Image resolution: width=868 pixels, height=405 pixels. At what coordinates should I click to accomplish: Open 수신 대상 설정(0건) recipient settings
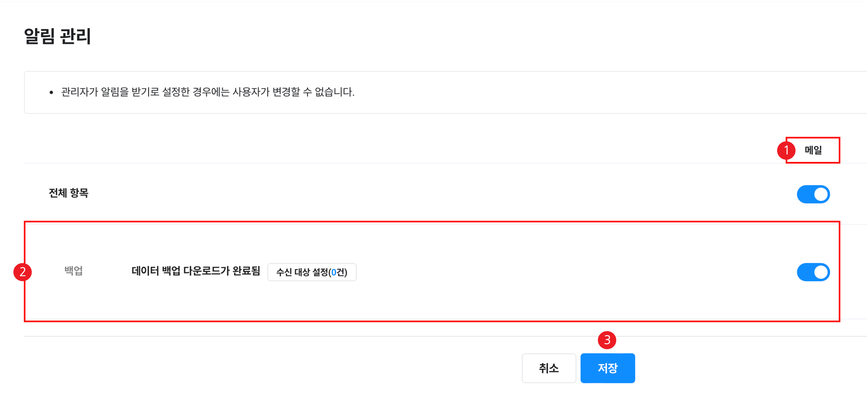coord(312,272)
